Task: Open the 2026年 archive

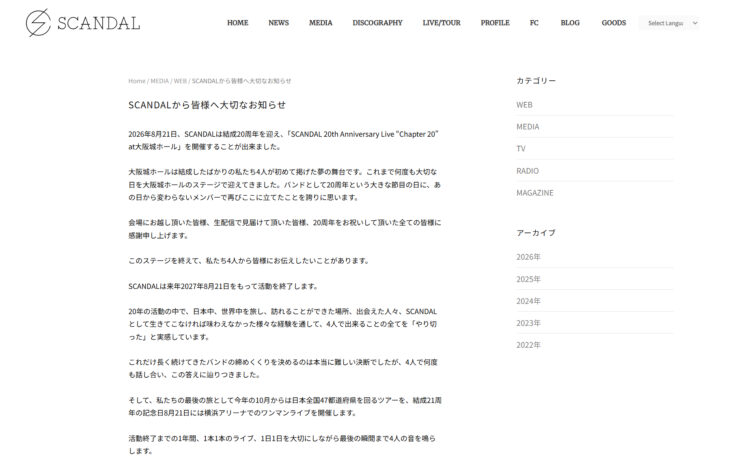Action: pyautogui.click(x=528, y=257)
